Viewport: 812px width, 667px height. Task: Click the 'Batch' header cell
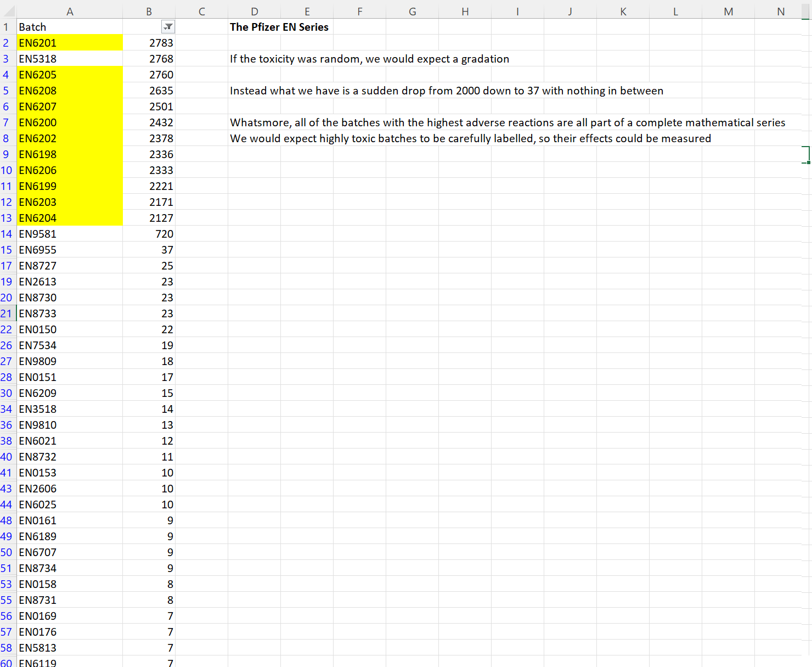point(70,27)
